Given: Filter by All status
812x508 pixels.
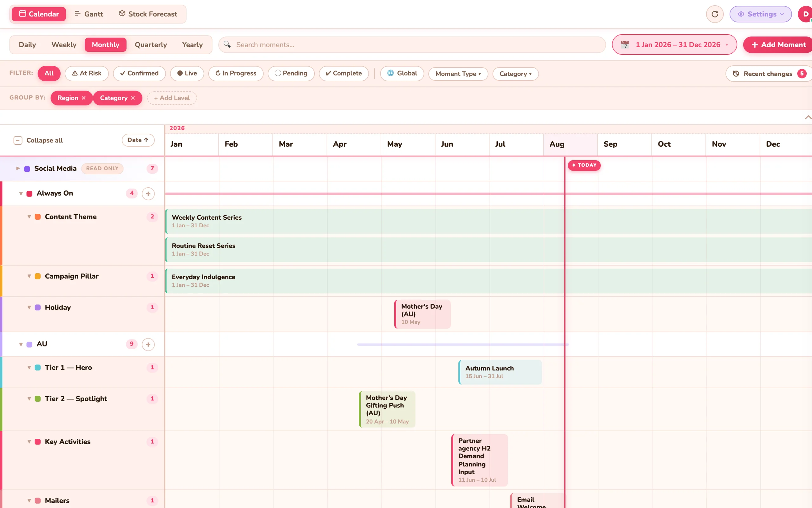Looking at the screenshot, I should click(49, 73).
